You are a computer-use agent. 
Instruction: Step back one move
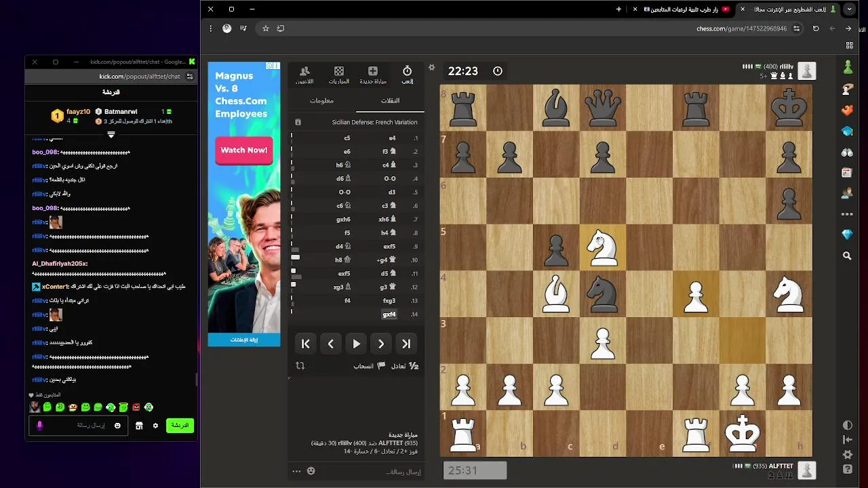click(331, 344)
